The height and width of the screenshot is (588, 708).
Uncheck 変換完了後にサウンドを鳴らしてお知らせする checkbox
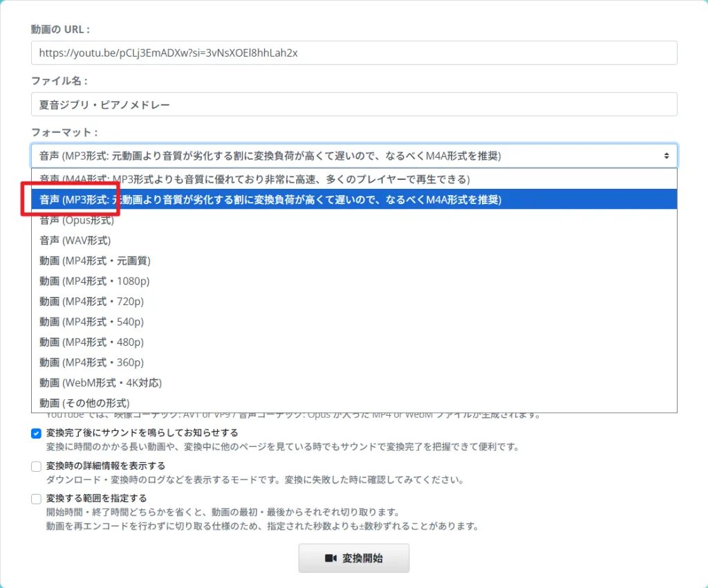click(36, 434)
